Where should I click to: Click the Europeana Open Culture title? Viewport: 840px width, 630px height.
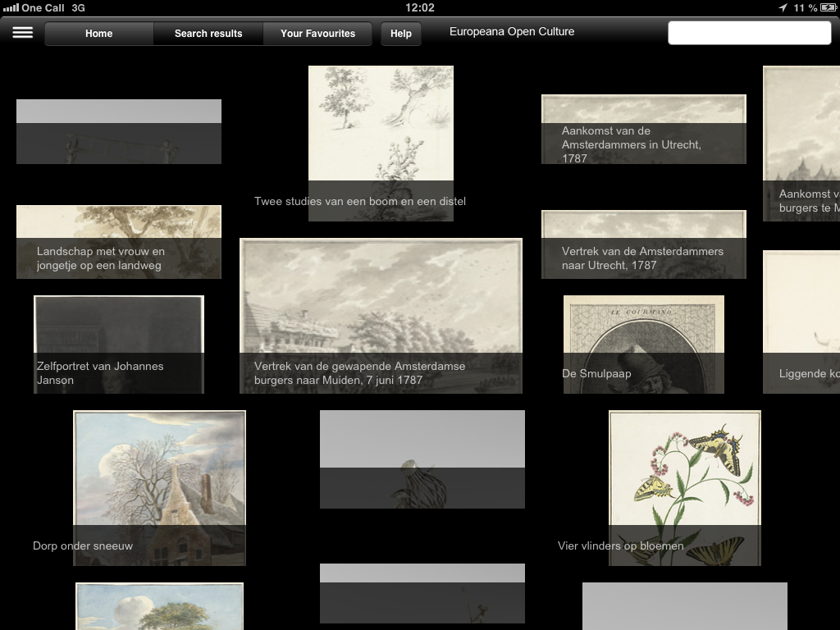[x=512, y=32]
